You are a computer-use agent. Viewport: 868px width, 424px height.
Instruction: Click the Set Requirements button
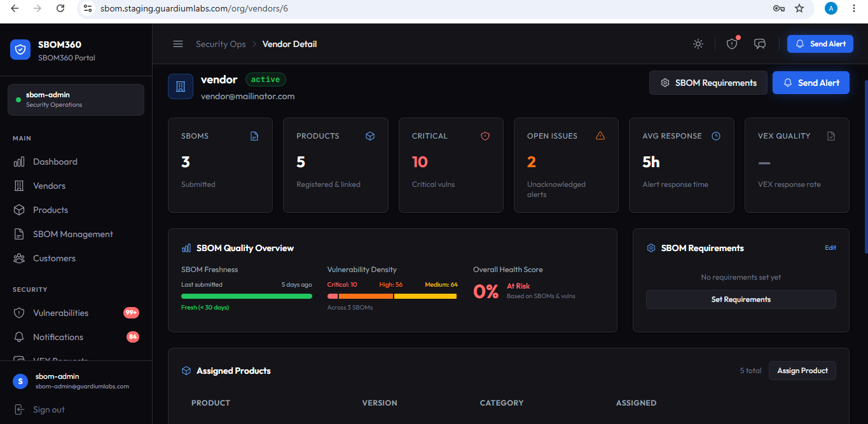click(x=741, y=299)
